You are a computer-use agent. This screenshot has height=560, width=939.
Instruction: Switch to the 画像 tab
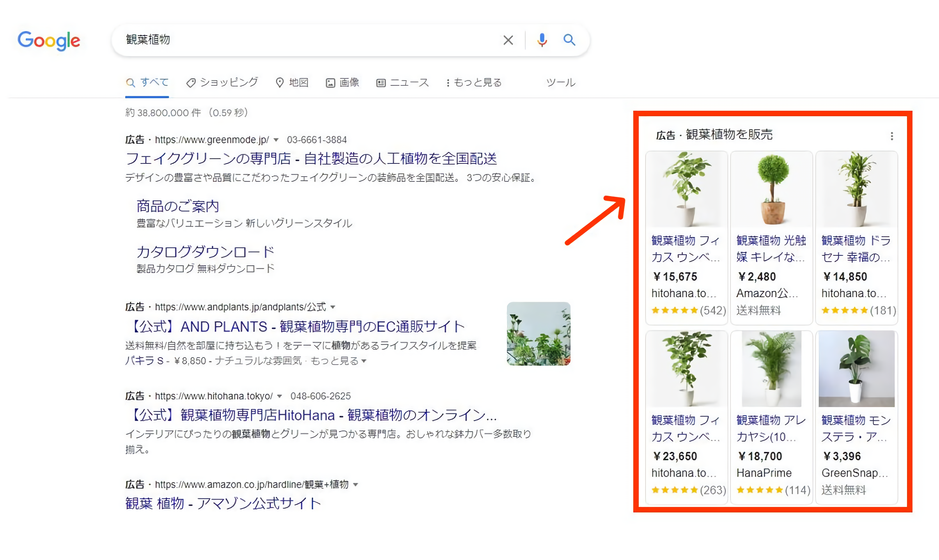click(x=342, y=82)
